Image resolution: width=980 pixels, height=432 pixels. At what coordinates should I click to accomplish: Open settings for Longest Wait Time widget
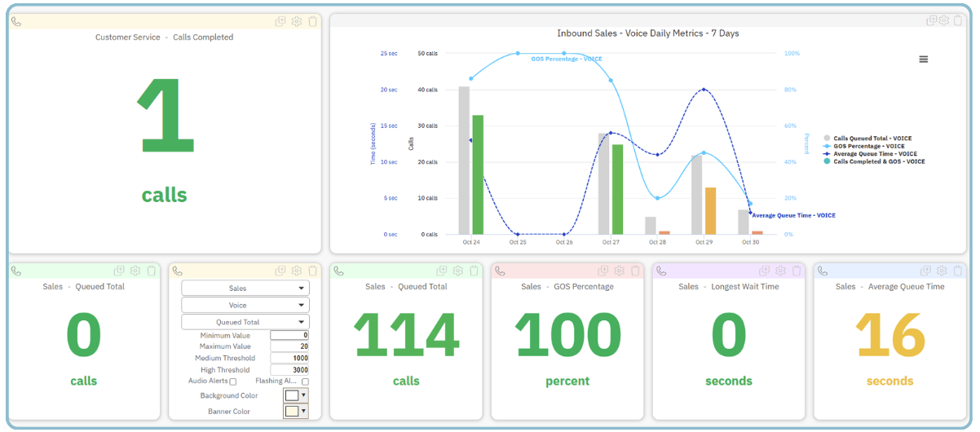click(x=780, y=271)
